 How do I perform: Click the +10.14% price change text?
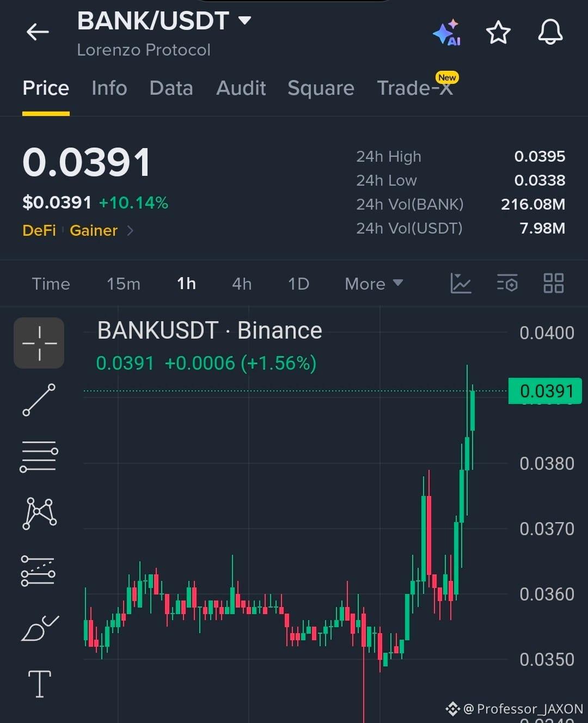[x=133, y=203]
